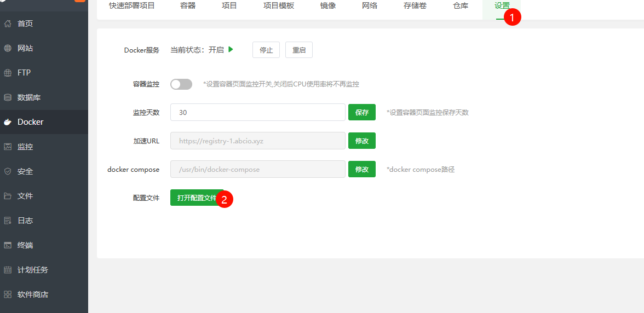Image resolution: width=644 pixels, height=313 pixels.
Task: Click 修改 next to 加速URL
Action: click(362, 141)
